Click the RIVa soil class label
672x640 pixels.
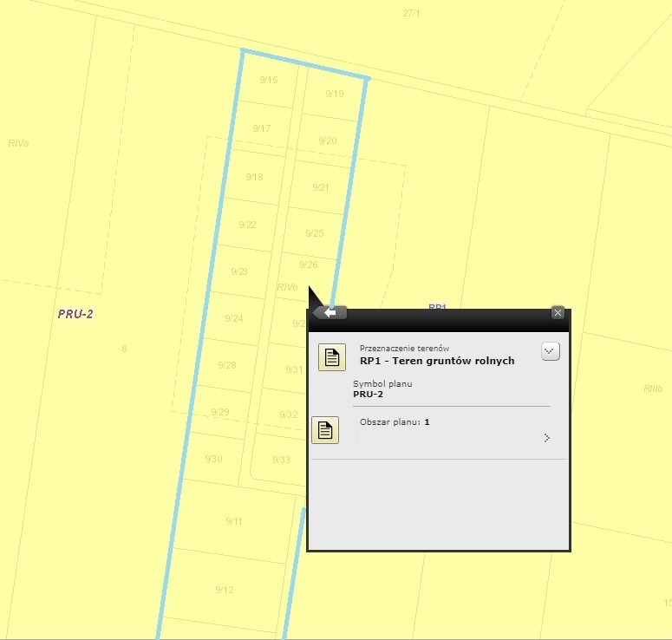pos(18,143)
